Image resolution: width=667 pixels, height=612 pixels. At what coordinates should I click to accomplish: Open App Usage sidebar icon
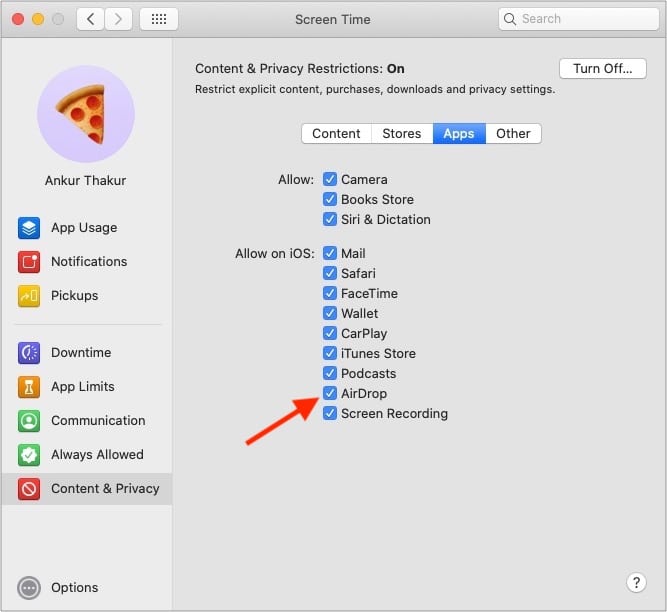[29, 228]
